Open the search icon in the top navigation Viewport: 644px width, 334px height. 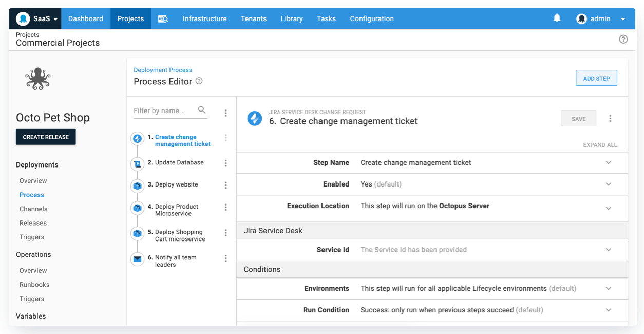pyautogui.click(x=163, y=18)
